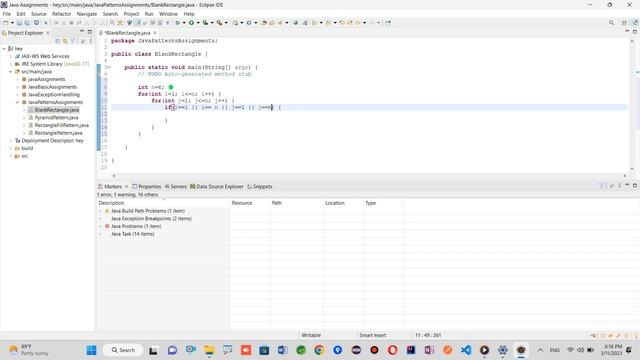The height and width of the screenshot is (360, 640).
Task: Open the Project menu
Action: [131, 14]
